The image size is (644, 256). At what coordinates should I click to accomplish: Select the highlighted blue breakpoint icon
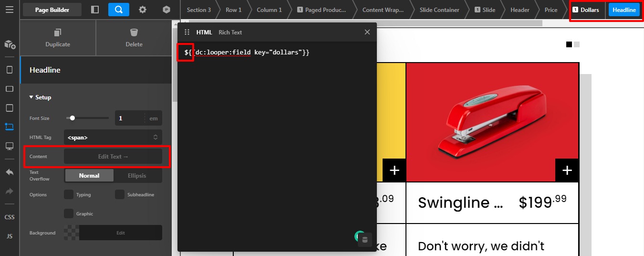[10, 127]
